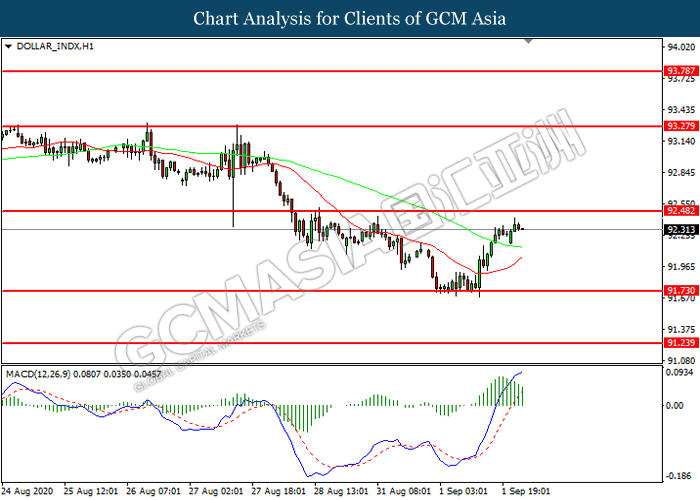Click the MACD scale value 0.00

pos(674,405)
